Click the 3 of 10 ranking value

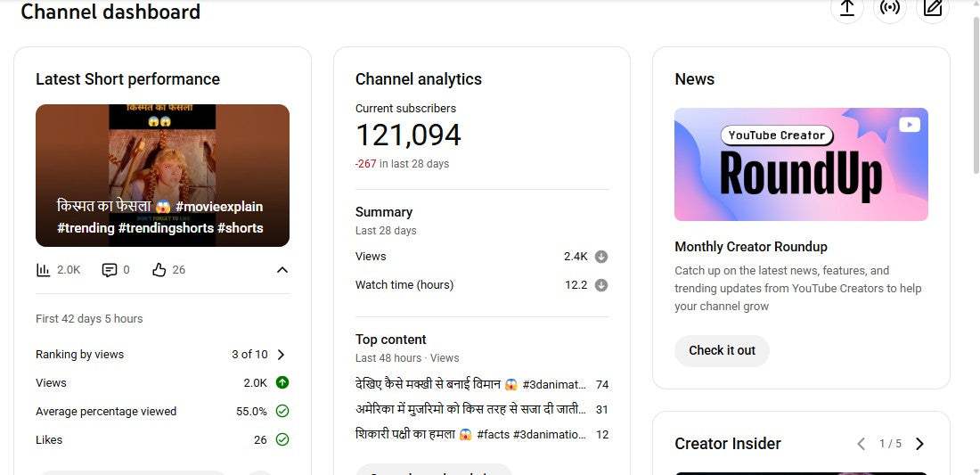[x=249, y=355]
